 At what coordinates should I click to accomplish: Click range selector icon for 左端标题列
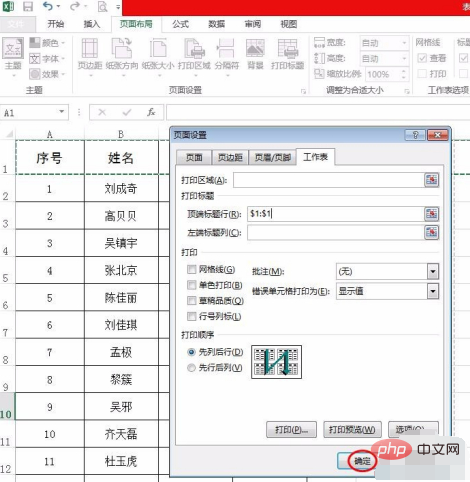pyautogui.click(x=431, y=232)
